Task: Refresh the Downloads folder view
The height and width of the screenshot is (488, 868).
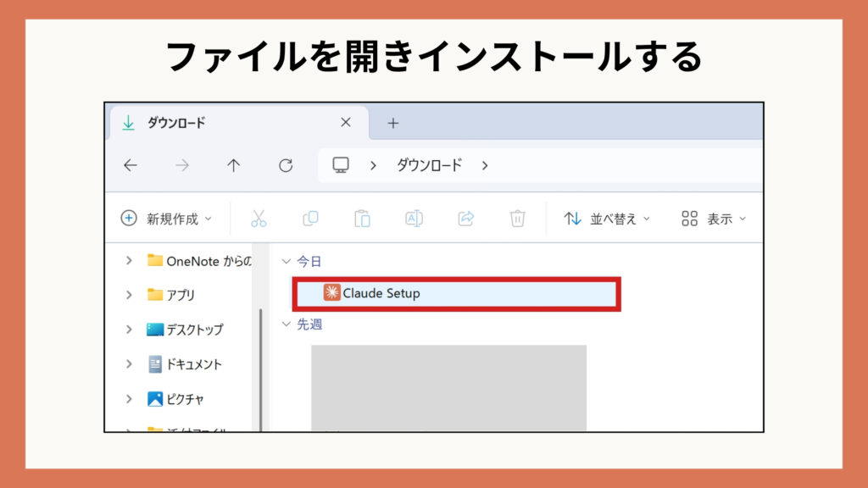Action: pyautogui.click(x=286, y=165)
